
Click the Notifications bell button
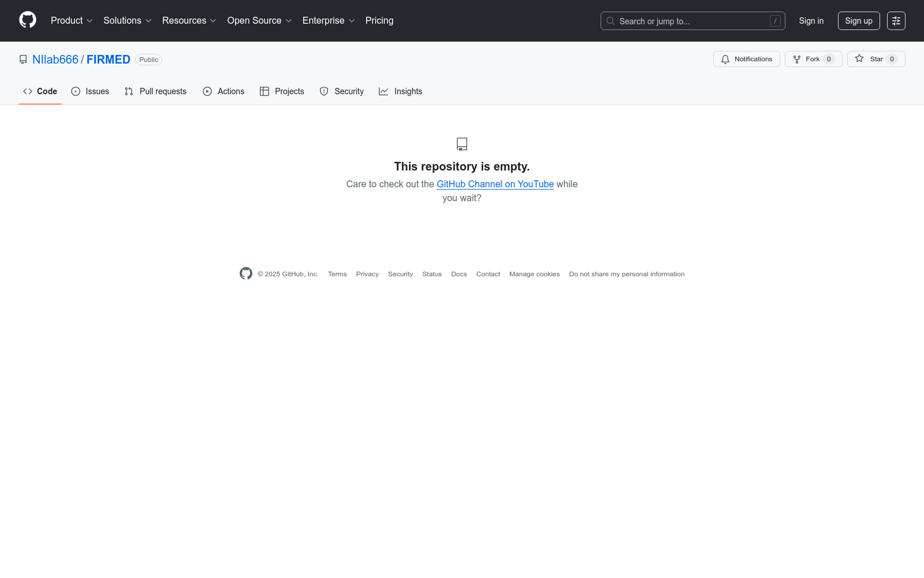(747, 59)
